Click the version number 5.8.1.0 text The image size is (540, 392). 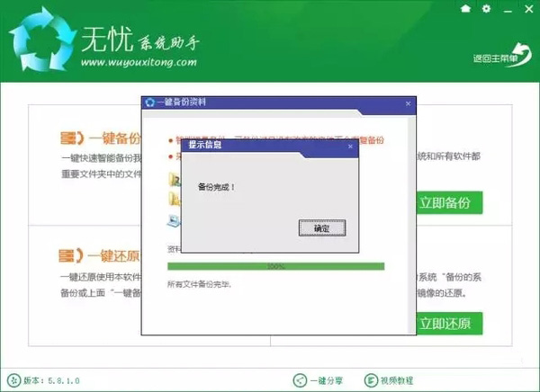[x=64, y=380]
